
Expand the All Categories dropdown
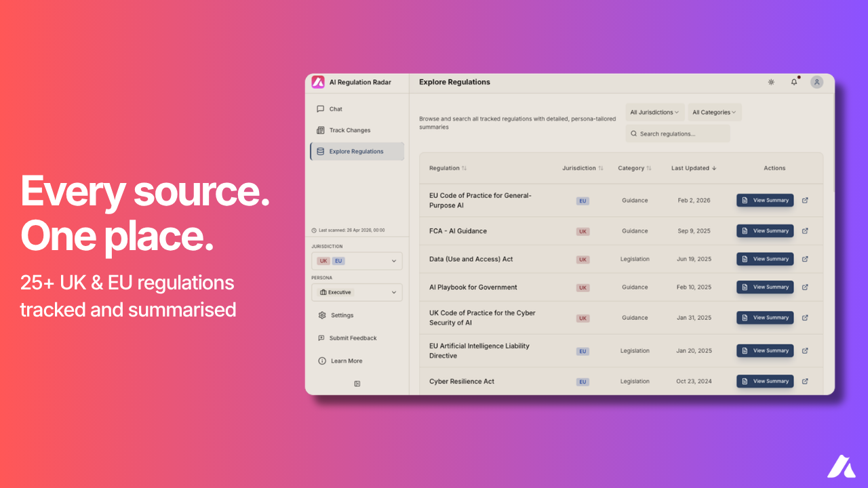(714, 113)
